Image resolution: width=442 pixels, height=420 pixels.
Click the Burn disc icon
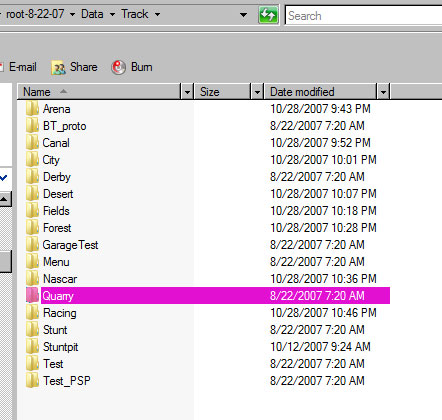click(118, 67)
